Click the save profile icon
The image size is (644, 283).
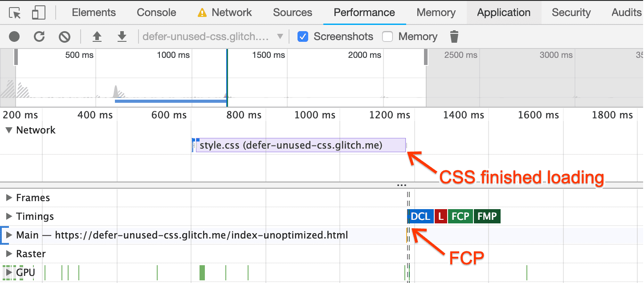coord(122,36)
